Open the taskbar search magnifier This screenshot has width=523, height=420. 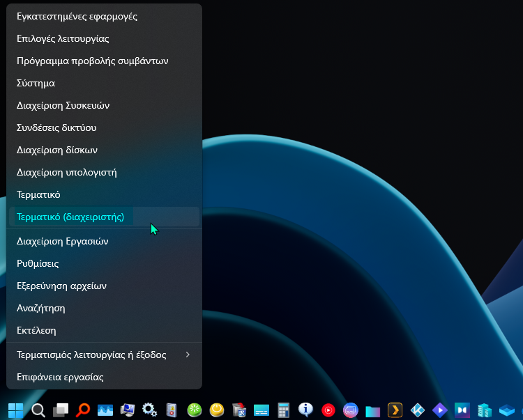pyautogui.click(x=38, y=410)
